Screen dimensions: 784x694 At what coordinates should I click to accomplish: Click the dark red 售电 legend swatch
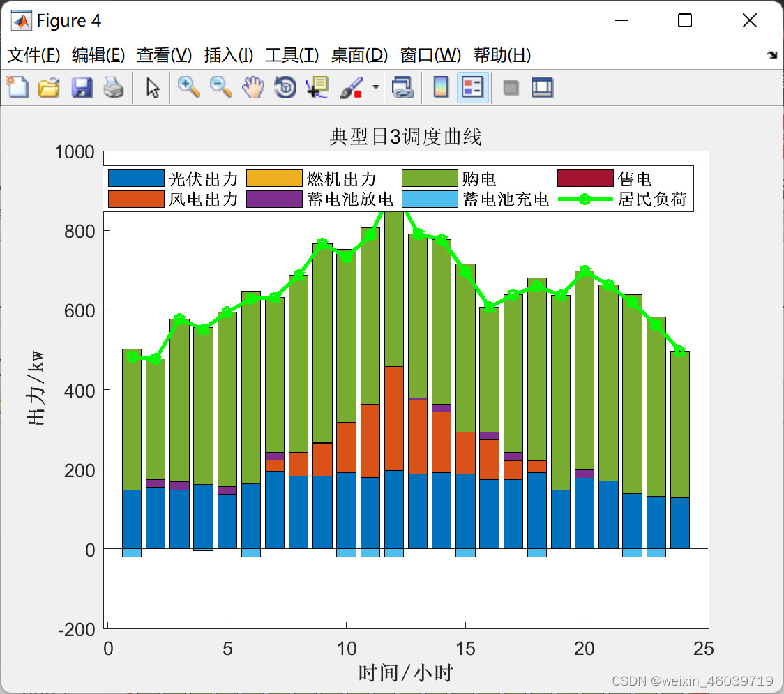(x=585, y=179)
